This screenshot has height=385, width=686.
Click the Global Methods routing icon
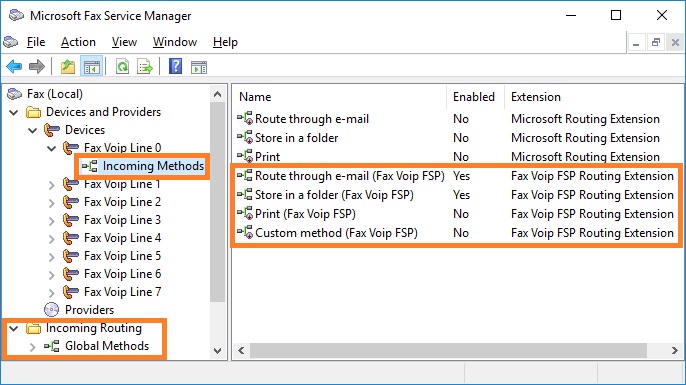click(x=52, y=346)
